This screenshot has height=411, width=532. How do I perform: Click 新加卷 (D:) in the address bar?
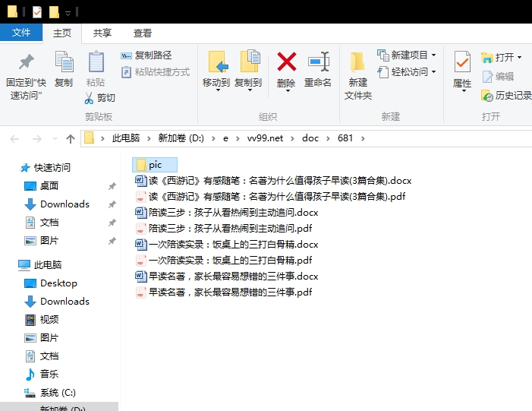click(181, 138)
